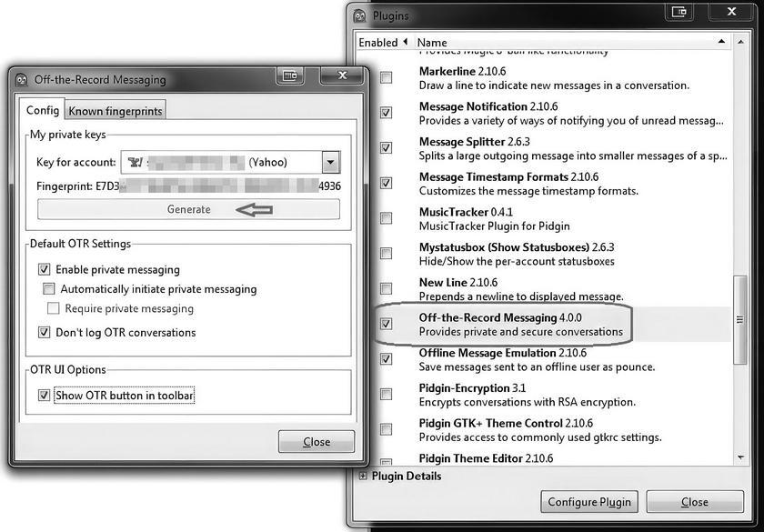The width and height of the screenshot is (764, 532).
Task: Click the Fingerprint value text
Action: [218, 186]
